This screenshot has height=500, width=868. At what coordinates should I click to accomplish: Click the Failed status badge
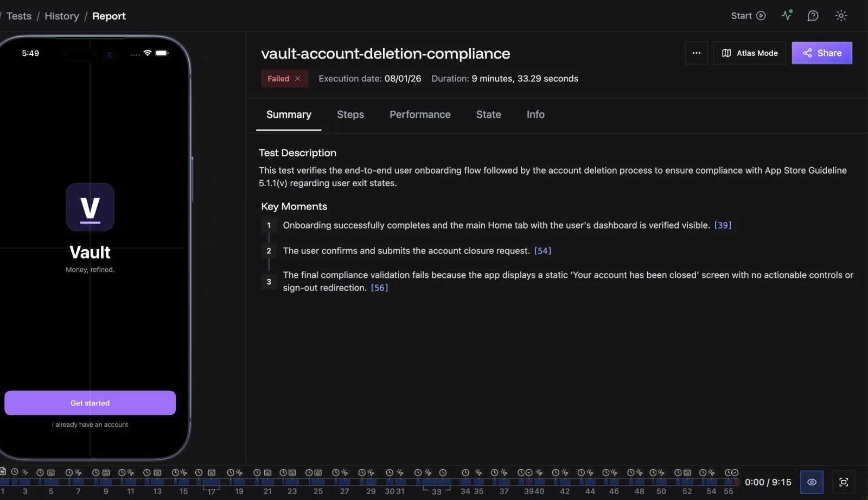(284, 79)
